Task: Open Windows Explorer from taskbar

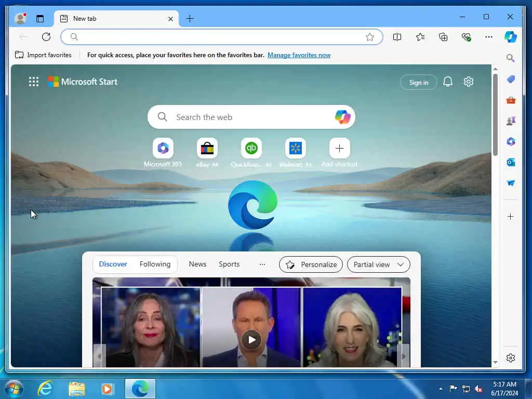Action: pyautogui.click(x=77, y=389)
